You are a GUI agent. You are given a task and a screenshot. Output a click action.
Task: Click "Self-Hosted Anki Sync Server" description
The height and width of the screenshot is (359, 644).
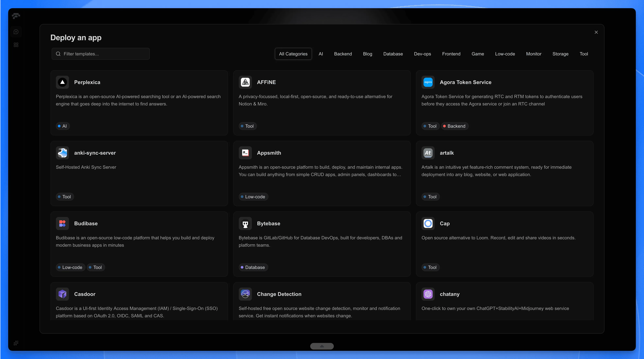86,167
